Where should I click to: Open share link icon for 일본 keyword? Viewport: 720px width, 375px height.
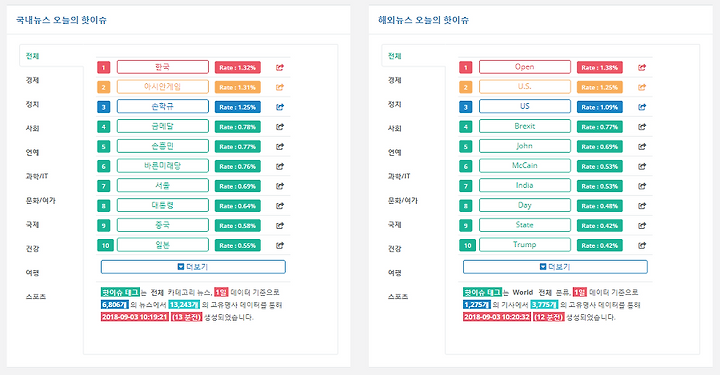(280, 245)
